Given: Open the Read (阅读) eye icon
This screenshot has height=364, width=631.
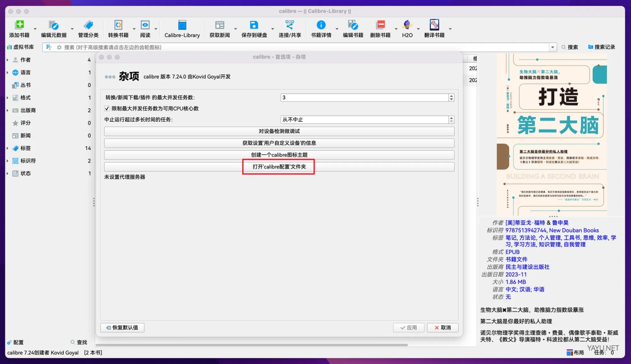Looking at the screenshot, I should point(145,25).
